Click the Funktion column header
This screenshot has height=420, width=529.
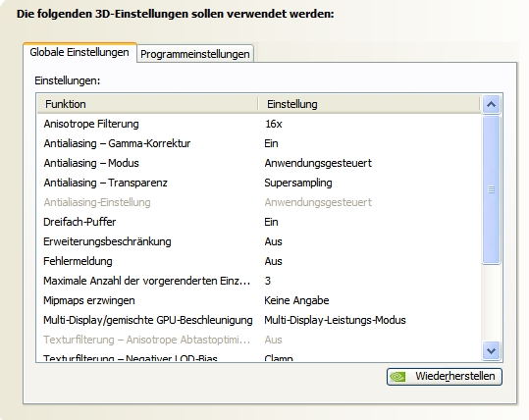[x=147, y=104]
